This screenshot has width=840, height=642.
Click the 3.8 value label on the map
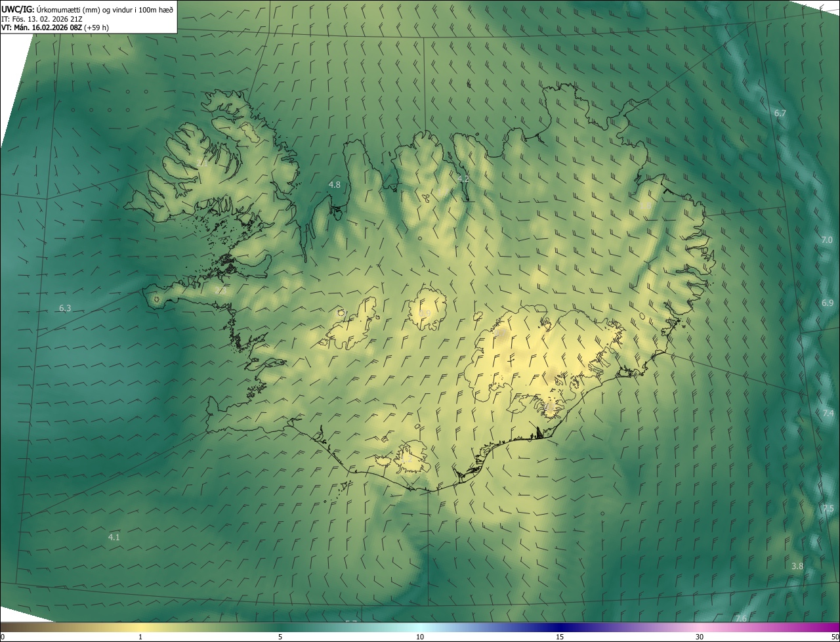pos(797,566)
